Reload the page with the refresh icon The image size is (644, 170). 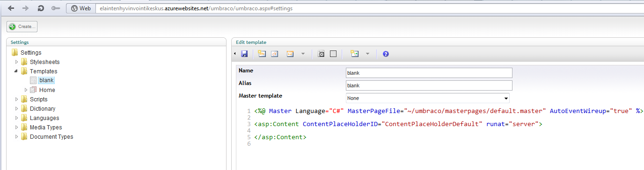(x=41, y=8)
